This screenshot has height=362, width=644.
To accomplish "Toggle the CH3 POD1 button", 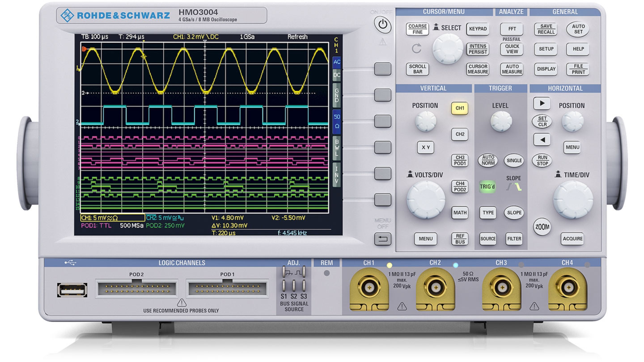I will [460, 160].
